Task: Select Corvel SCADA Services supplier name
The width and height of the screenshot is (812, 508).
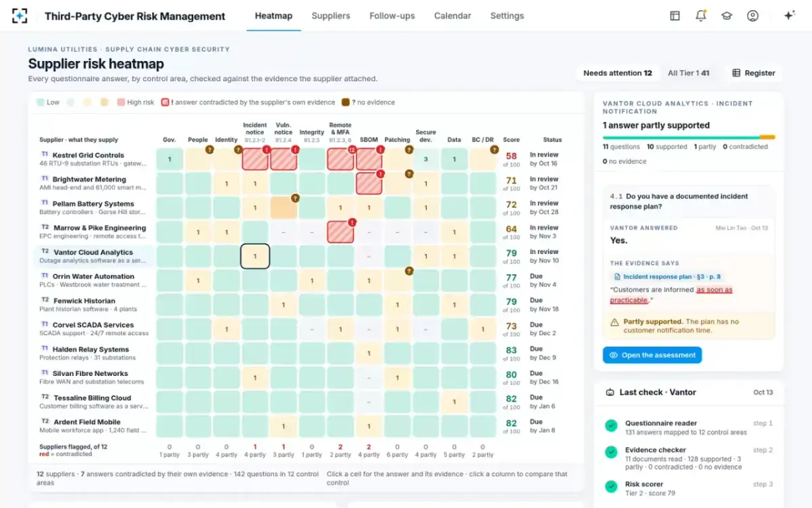Action: coord(93,325)
